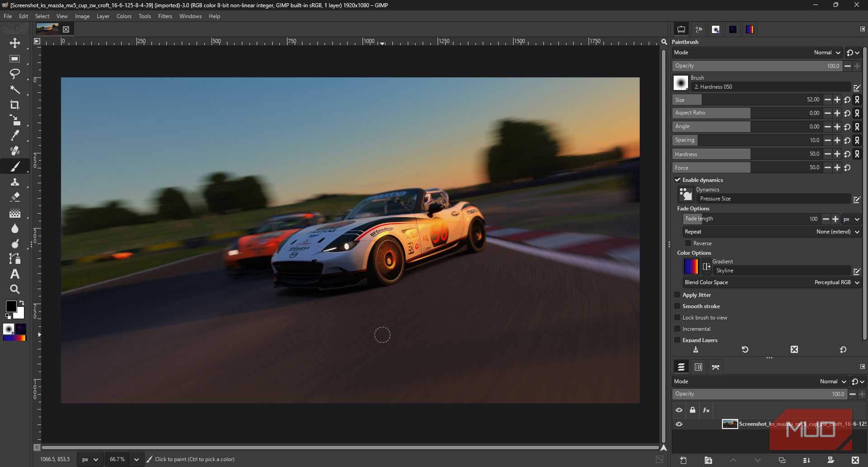The width and height of the screenshot is (868, 467).
Task: Select the Fuzzy Select tool
Action: [15, 90]
